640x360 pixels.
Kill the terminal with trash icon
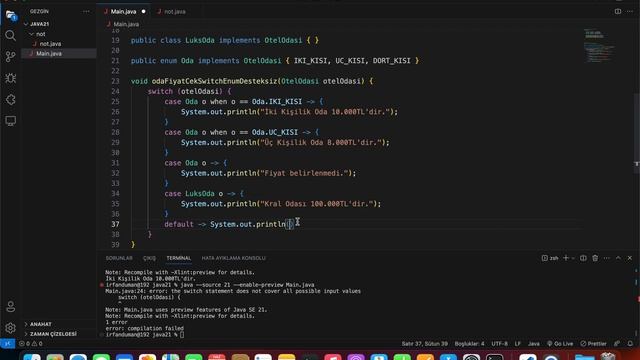click(x=595, y=258)
